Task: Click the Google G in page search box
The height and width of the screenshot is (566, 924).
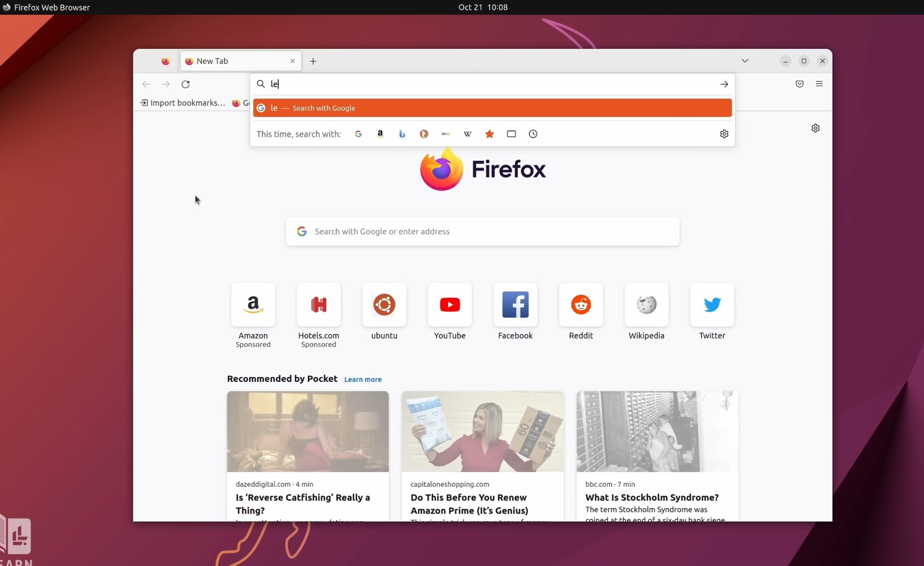Action: (302, 232)
